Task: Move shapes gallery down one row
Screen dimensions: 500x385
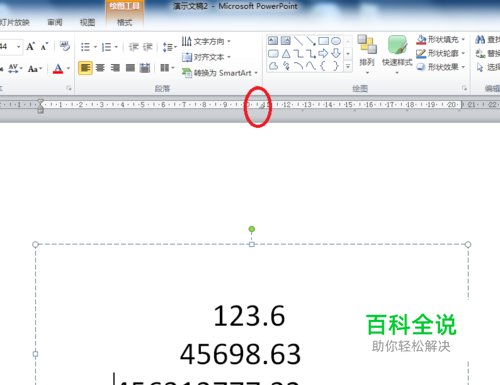Action: tap(348, 53)
